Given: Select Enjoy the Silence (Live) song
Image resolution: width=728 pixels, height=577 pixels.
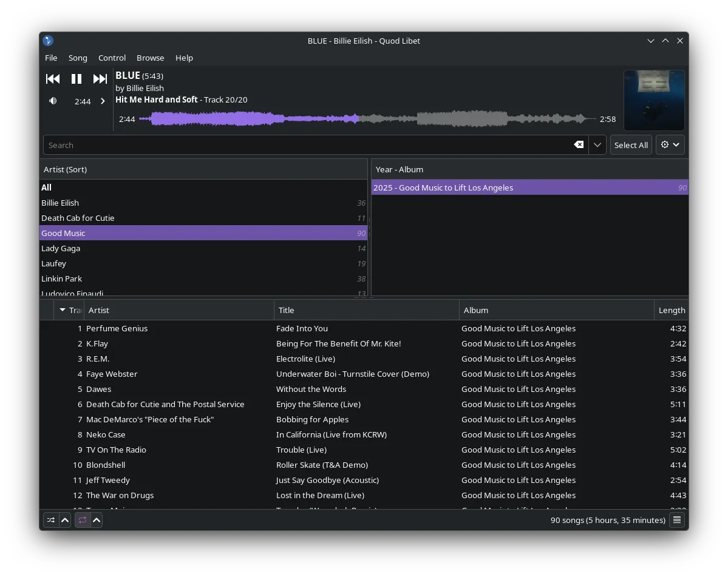Looking at the screenshot, I should tap(364, 404).
